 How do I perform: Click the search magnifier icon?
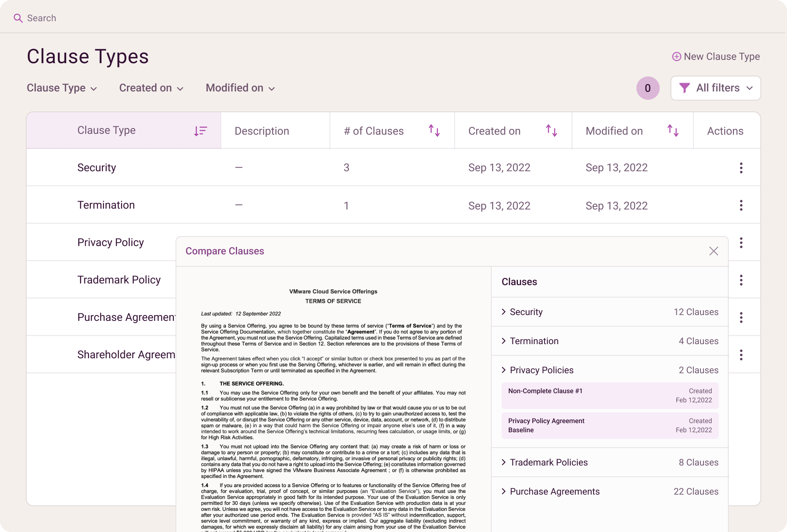click(18, 18)
